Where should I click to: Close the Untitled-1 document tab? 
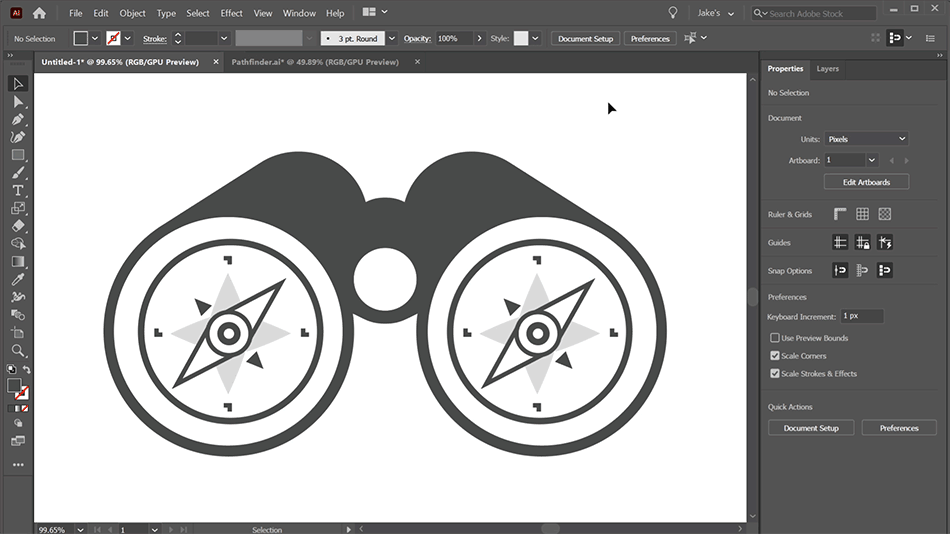[216, 62]
